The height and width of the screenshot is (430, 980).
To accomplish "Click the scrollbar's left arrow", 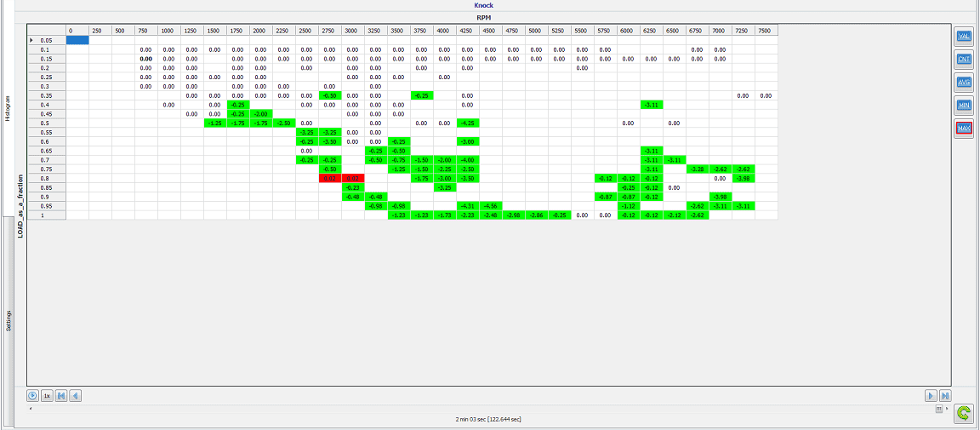I will tap(30, 409).
